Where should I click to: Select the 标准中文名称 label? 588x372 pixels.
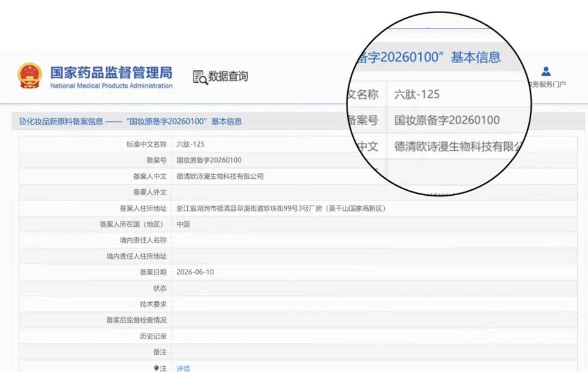coord(146,144)
